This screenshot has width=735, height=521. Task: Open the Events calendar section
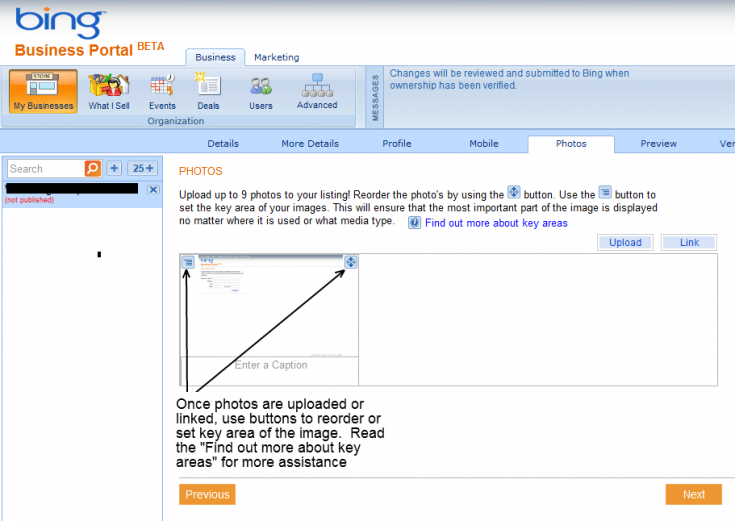pos(162,92)
